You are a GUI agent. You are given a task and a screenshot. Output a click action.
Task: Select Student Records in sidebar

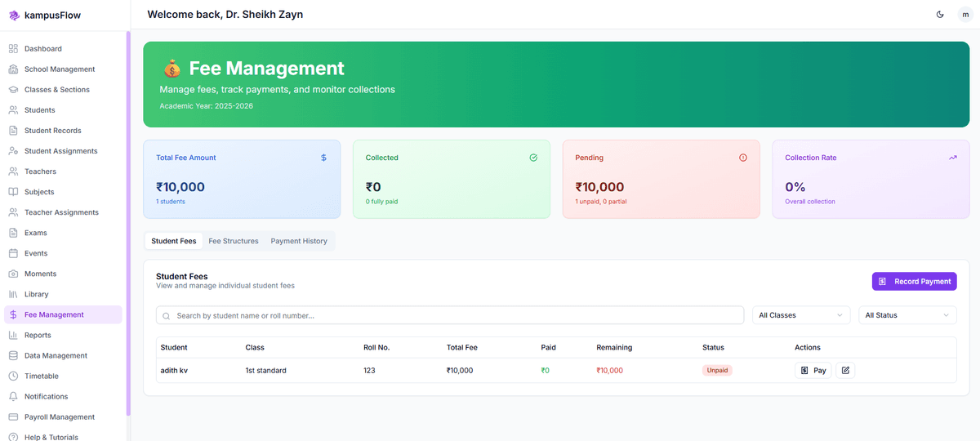click(63, 131)
